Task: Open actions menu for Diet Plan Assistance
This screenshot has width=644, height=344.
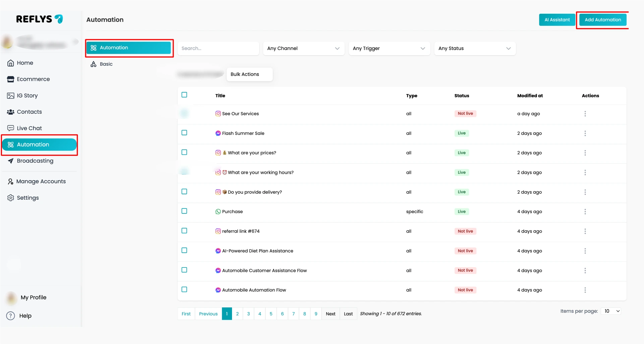Action: coord(585,251)
